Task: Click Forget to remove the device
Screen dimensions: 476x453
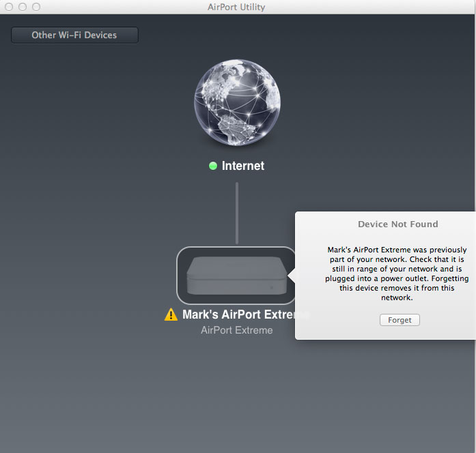Action: pos(400,320)
